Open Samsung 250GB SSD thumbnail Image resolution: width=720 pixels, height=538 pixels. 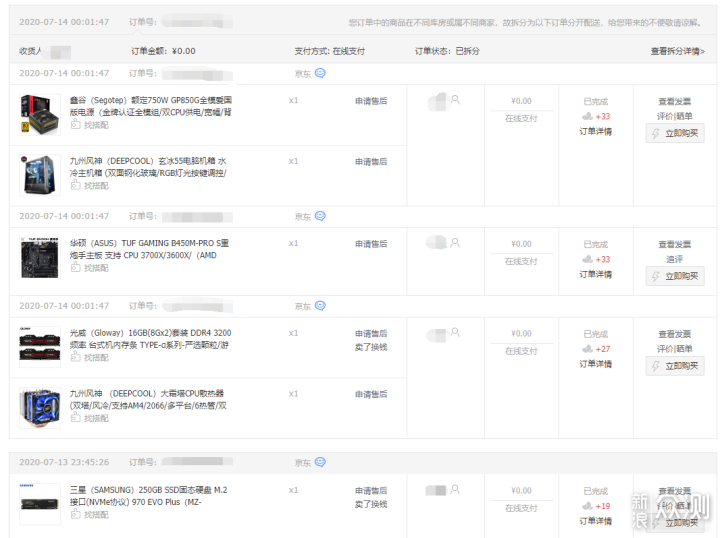[x=40, y=504]
